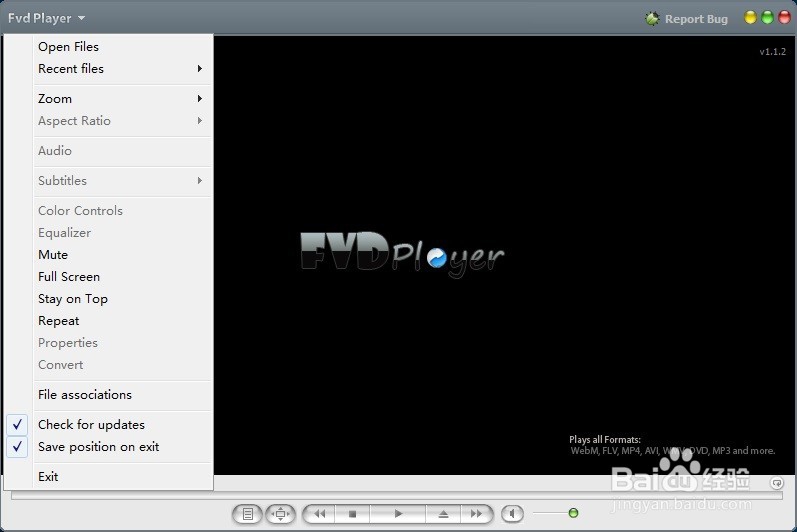This screenshot has height=532, width=797.
Task: Click the green volume slider knob
Action: point(573,513)
